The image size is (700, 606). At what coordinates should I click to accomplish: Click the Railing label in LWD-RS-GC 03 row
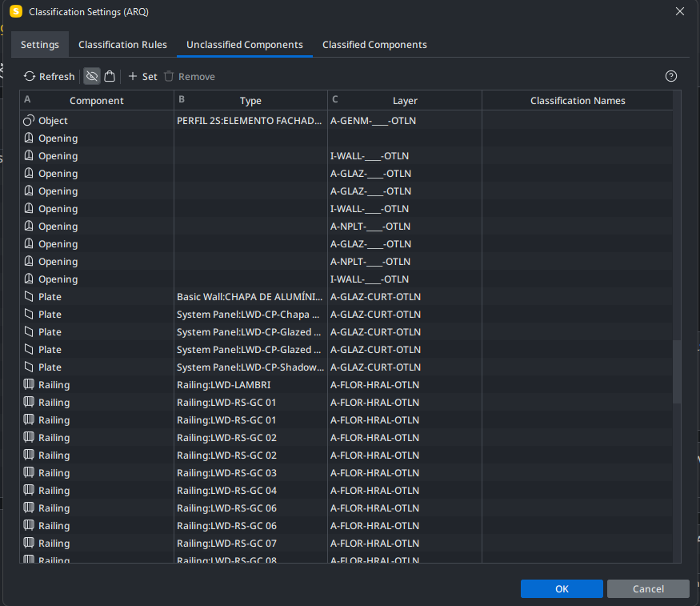click(x=54, y=473)
